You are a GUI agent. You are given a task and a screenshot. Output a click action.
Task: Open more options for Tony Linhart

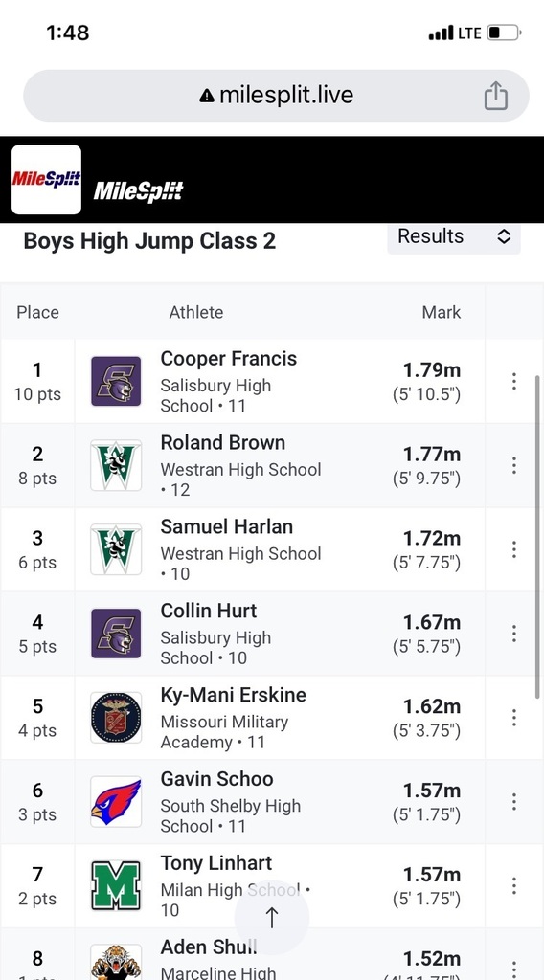513,885
